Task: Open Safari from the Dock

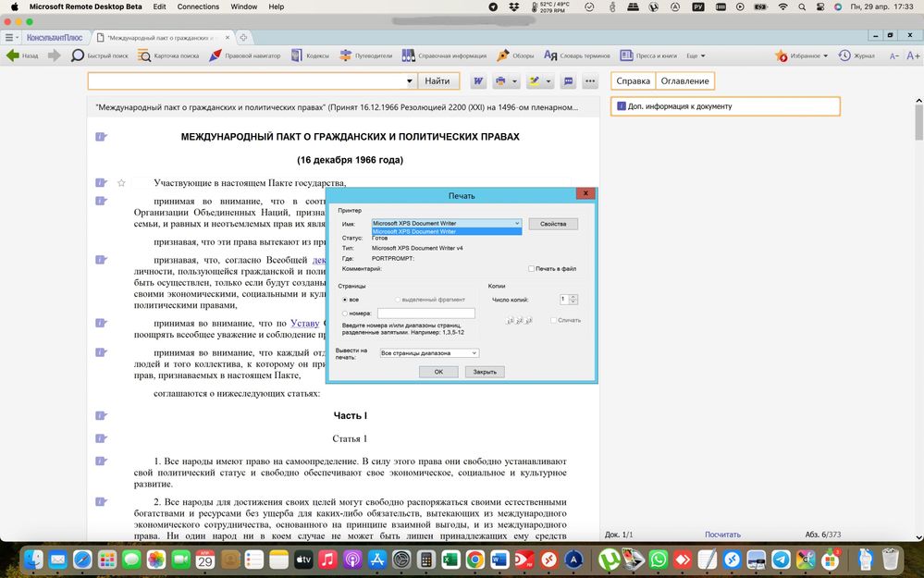Action: [x=82, y=560]
